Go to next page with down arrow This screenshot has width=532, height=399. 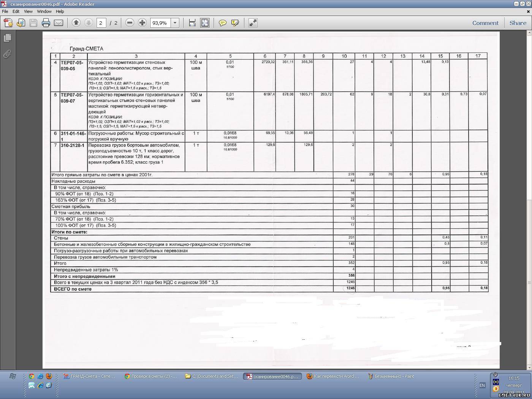tap(89, 23)
